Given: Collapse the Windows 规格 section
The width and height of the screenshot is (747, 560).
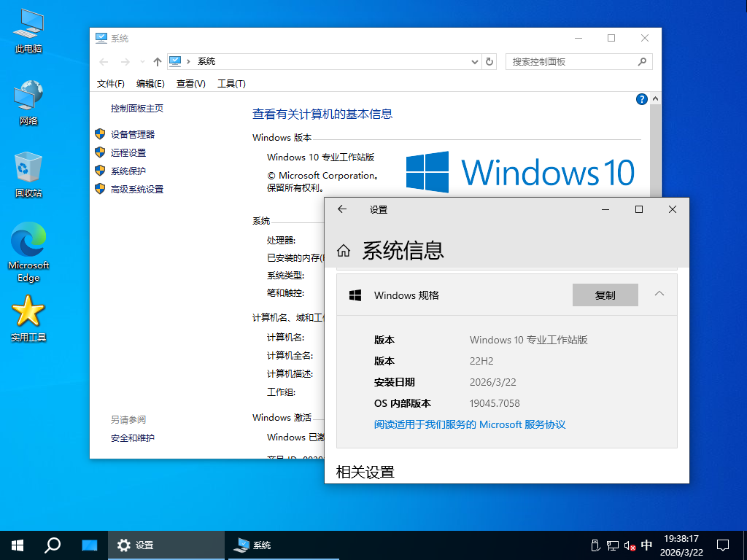Looking at the screenshot, I should [x=659, y=295].
